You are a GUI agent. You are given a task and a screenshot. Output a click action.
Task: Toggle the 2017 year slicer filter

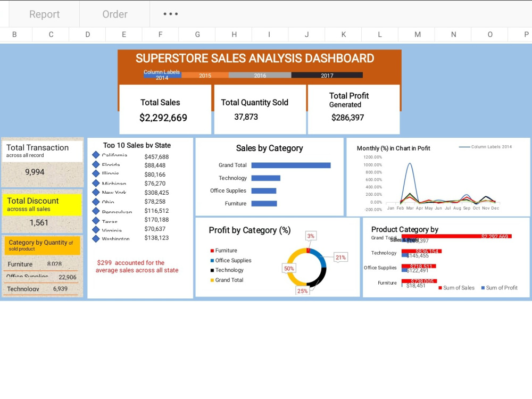pyautogui.click(x=327, y=75)
